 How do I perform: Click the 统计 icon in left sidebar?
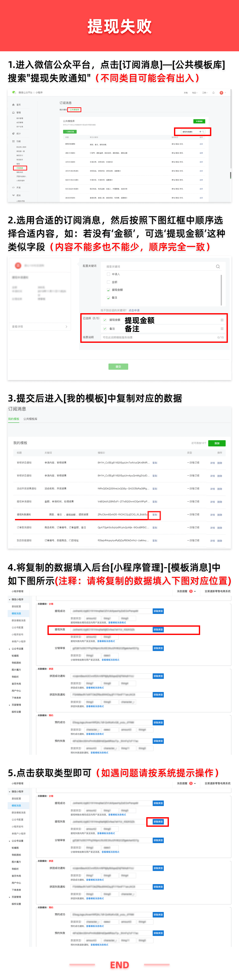[13, 133]
